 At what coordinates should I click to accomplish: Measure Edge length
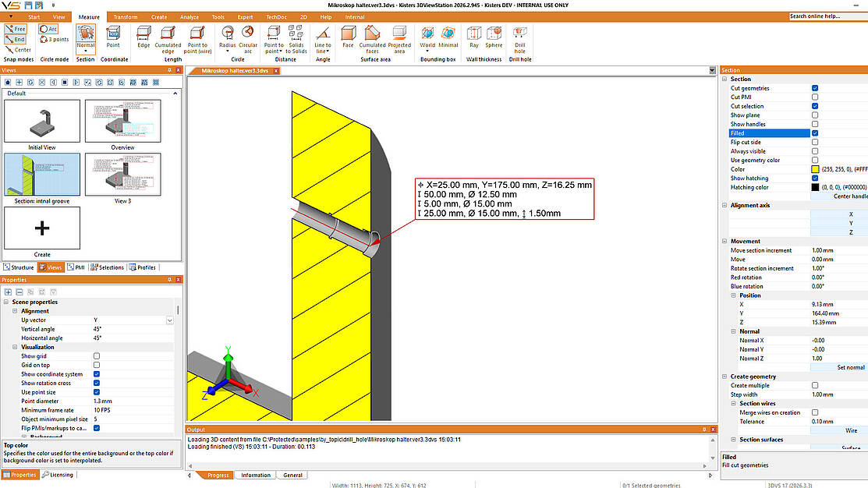tap(143, 37)
